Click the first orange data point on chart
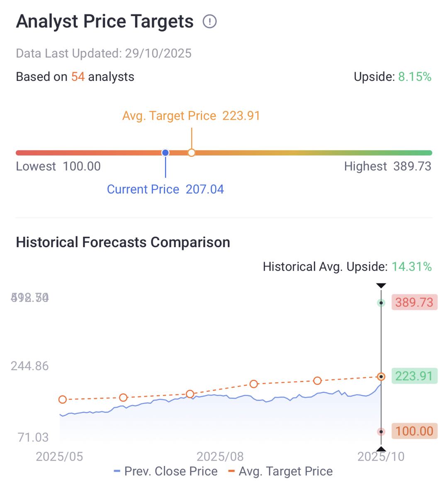The width and height of the screenshot is (448, 495). tap(63, 400)
